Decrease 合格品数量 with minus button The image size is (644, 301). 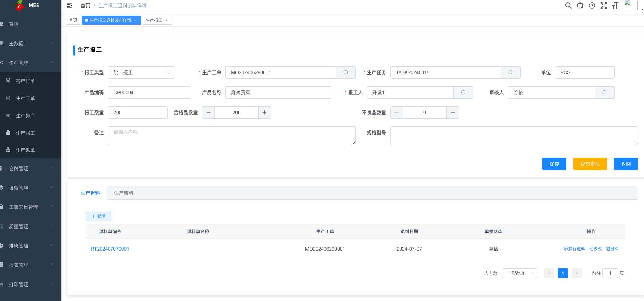208,113
